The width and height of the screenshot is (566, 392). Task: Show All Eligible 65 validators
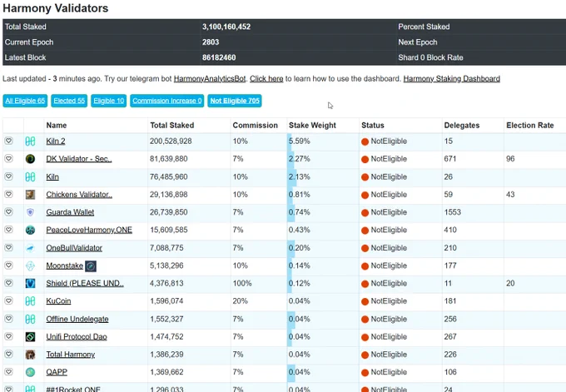(x=25, y=101)
